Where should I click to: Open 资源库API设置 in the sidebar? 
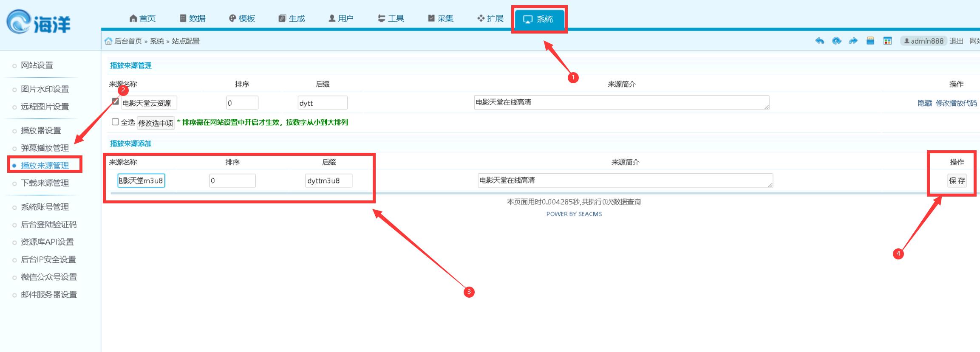point(47,242)
